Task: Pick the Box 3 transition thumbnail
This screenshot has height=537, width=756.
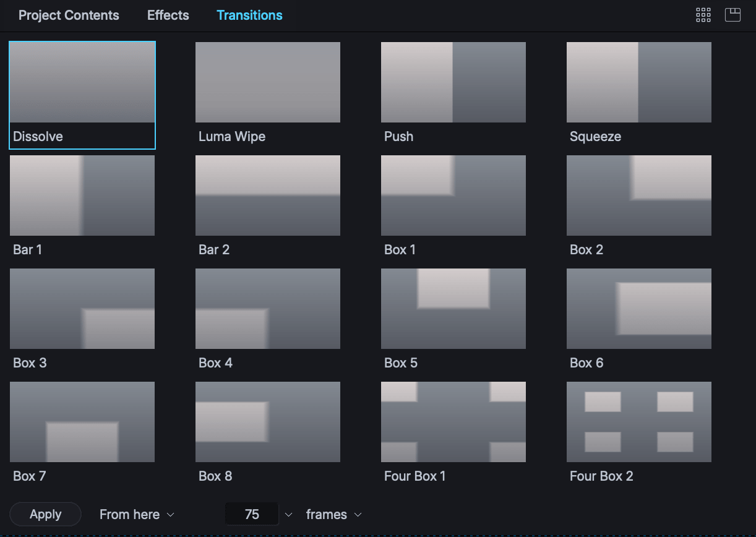Action: [82, 309]
